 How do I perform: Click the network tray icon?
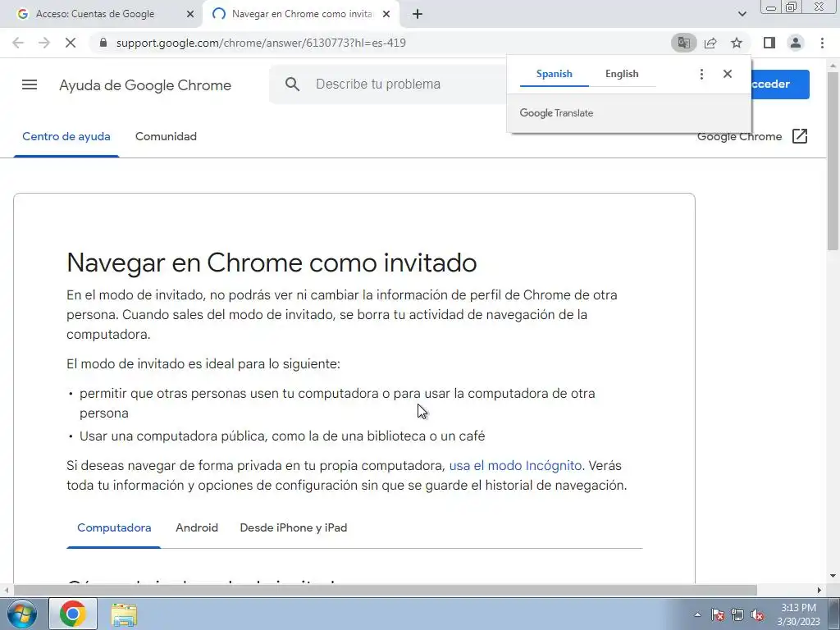click(x=737, y=614)
